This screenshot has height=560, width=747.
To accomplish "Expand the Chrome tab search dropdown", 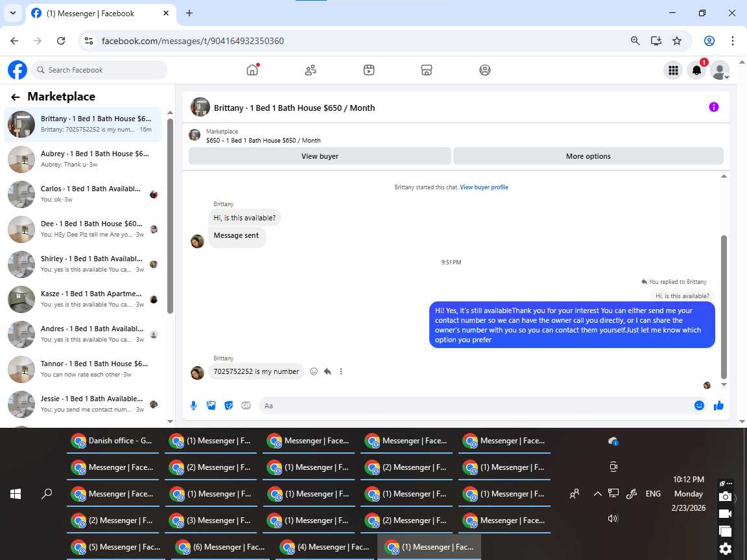I will pos(13,14).
